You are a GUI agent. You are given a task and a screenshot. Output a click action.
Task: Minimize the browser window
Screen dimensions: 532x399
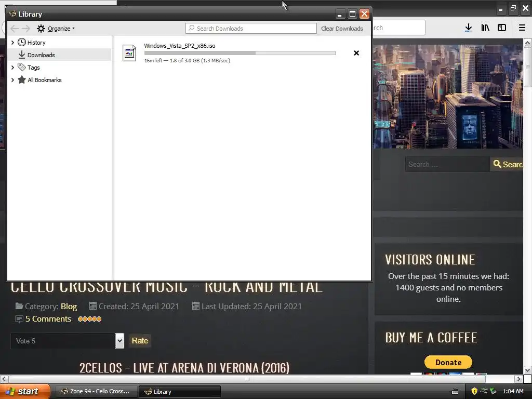tap(500, 9)
